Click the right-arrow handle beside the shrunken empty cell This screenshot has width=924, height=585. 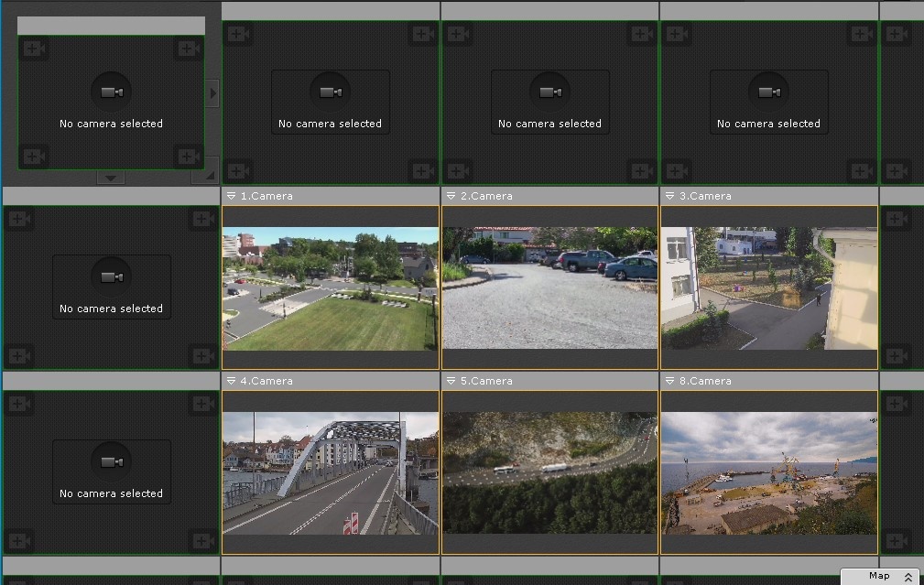(x=212, y=92)
